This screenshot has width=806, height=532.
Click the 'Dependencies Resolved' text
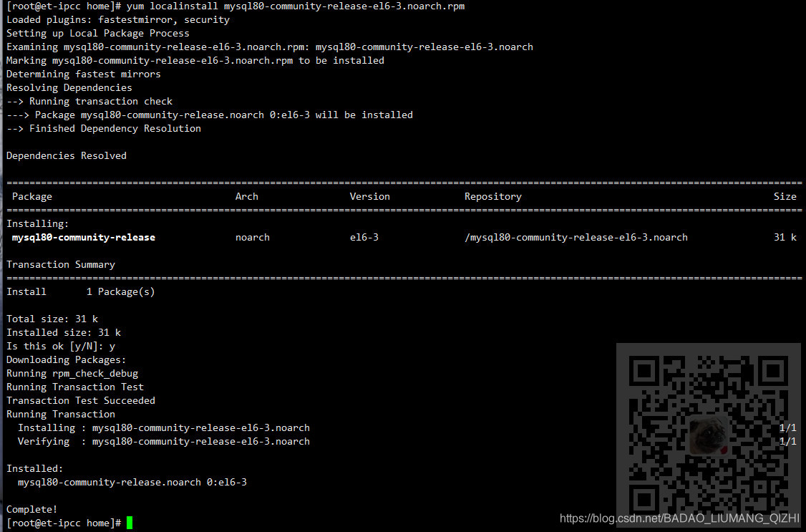[67, 156]
